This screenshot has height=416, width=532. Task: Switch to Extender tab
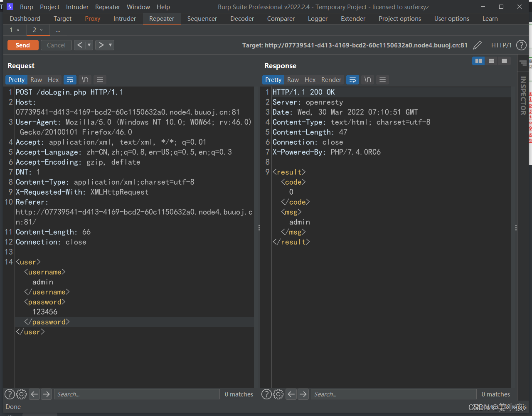pyautogui.click(x=353, y=19)
